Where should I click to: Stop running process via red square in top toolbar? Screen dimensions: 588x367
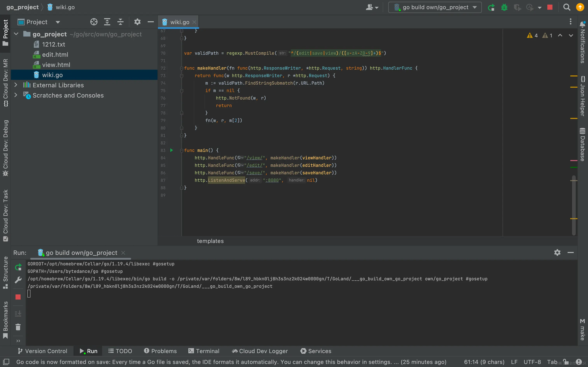pyautogui.click(x=550, y=7)
